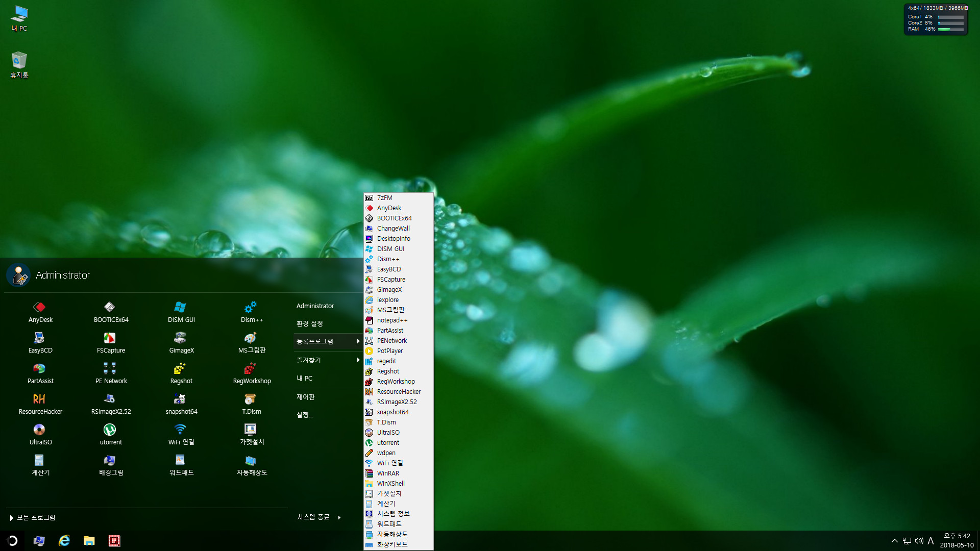Open utorrent tile in start grid
Image resolution: width=980 pixels, height=551 pixels.
click(x=111, y=435)
